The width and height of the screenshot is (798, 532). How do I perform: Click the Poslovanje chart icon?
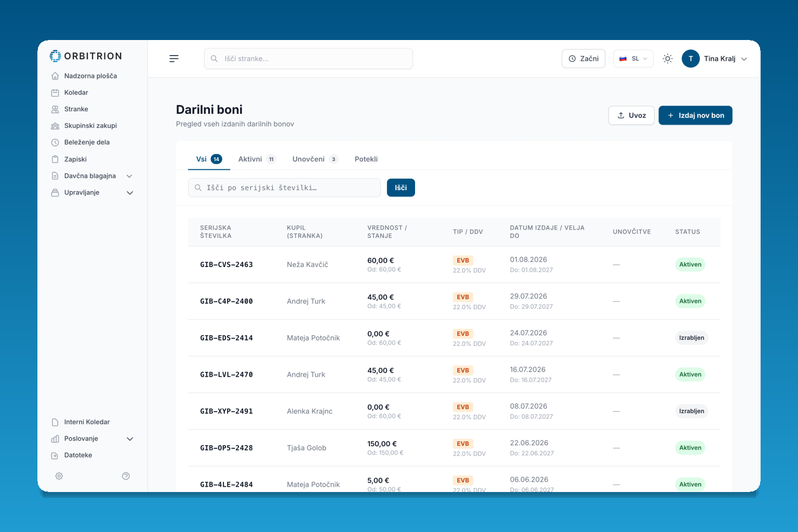55,438
